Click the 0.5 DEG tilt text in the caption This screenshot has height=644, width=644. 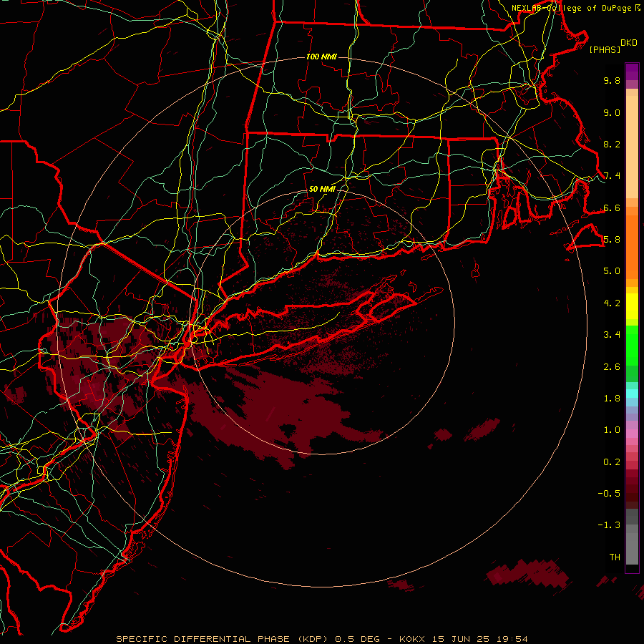[x=358, y=639]
